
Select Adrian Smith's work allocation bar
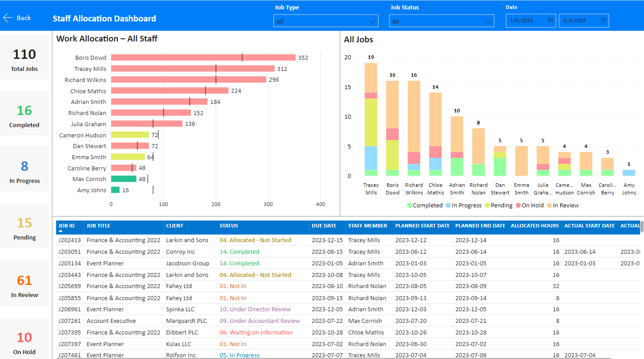pyautogui.click(x=159, y=102)
